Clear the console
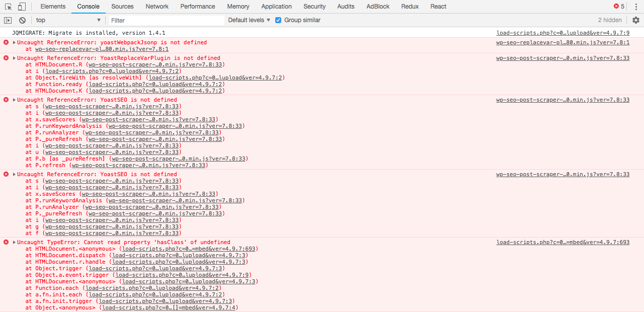 click(21, 20)
